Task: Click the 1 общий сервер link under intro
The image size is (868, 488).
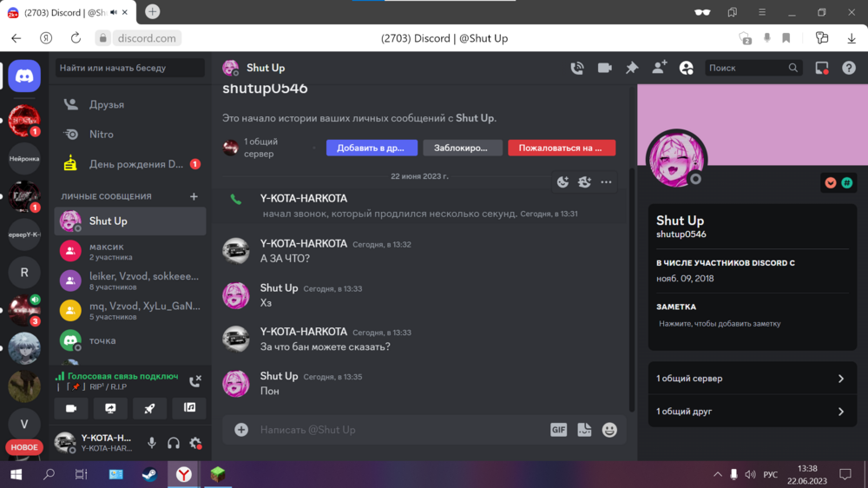Action: pyautogui.click(x=260, y=148)
